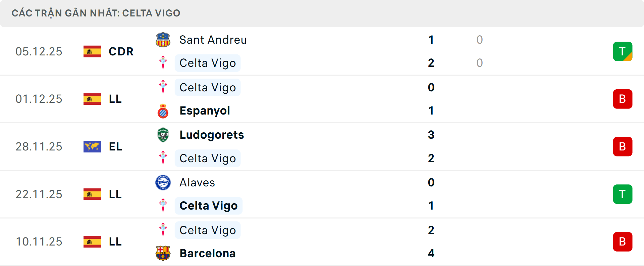This screenshot has height=266, width=644.
Task: Toggle the green T badge for the Alaves match
Action: pyautogui.click(x=623, y=194)
